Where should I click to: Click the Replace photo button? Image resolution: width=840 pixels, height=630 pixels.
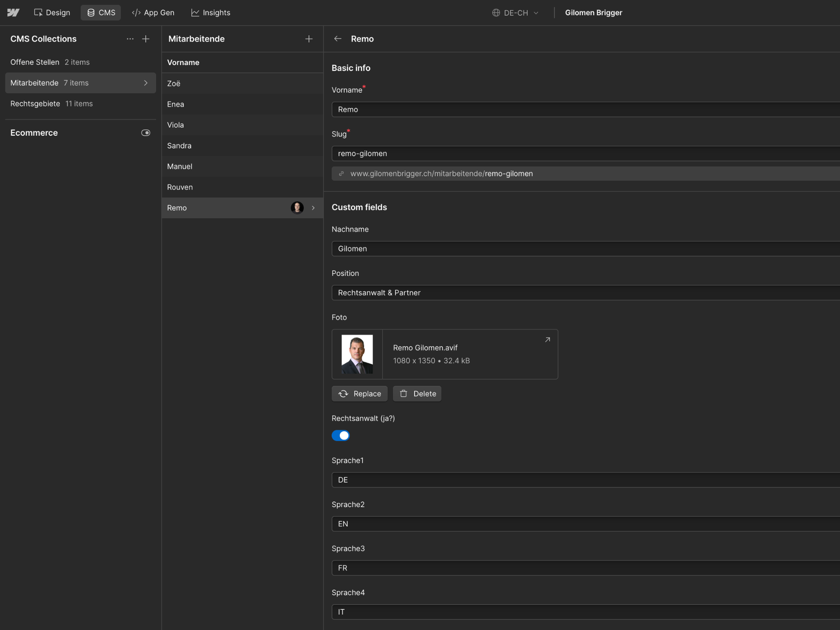[x=360, y=394]
